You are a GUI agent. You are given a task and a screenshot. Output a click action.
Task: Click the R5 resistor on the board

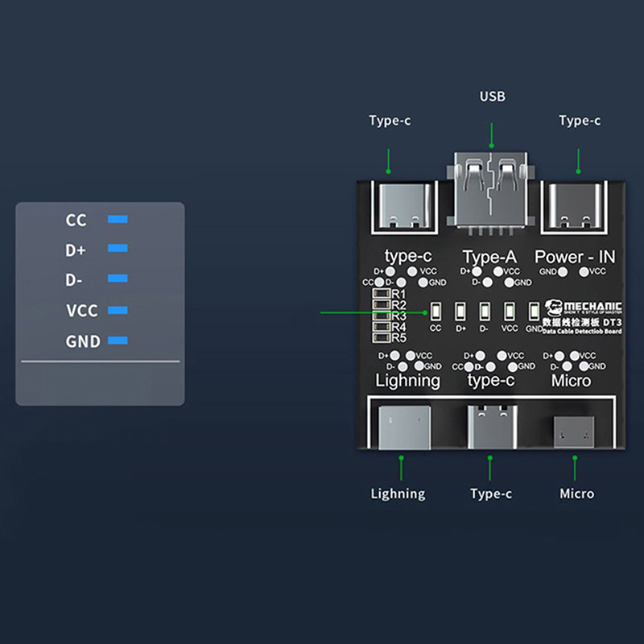[x=381, y=336]
